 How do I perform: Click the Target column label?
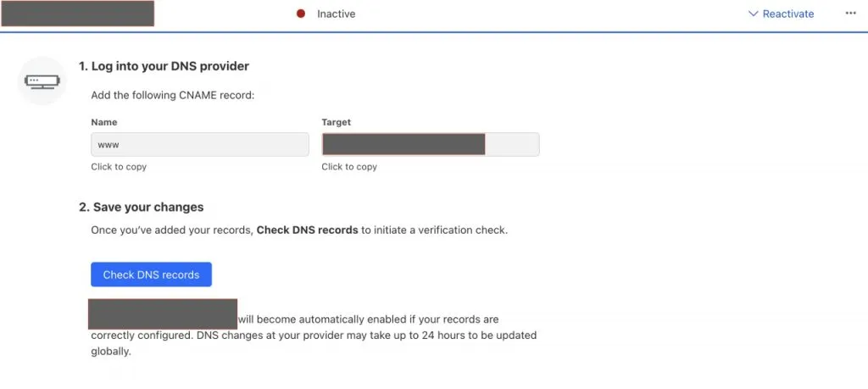tap(337, 122)
